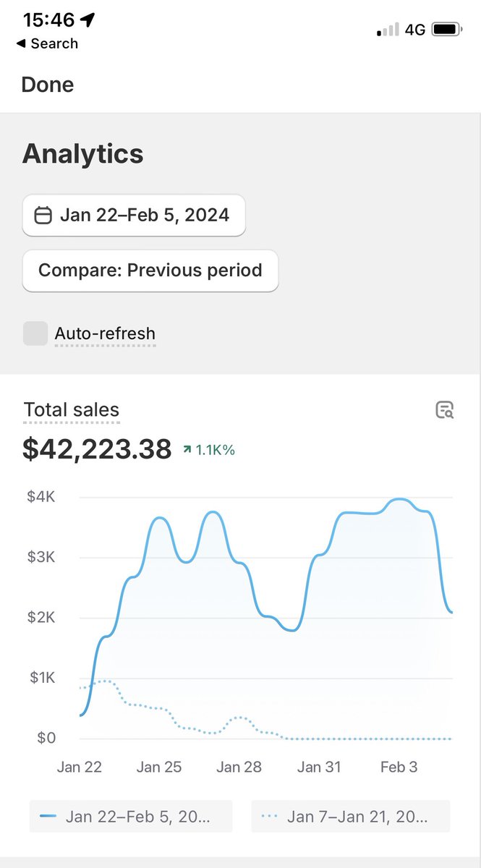Tap the $42,223.38 total sales value

click(x=97, y=449)
